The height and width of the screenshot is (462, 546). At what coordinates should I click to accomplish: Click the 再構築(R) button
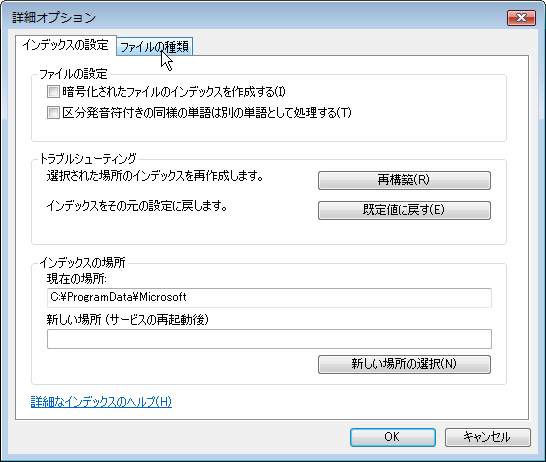coord(404,180)
